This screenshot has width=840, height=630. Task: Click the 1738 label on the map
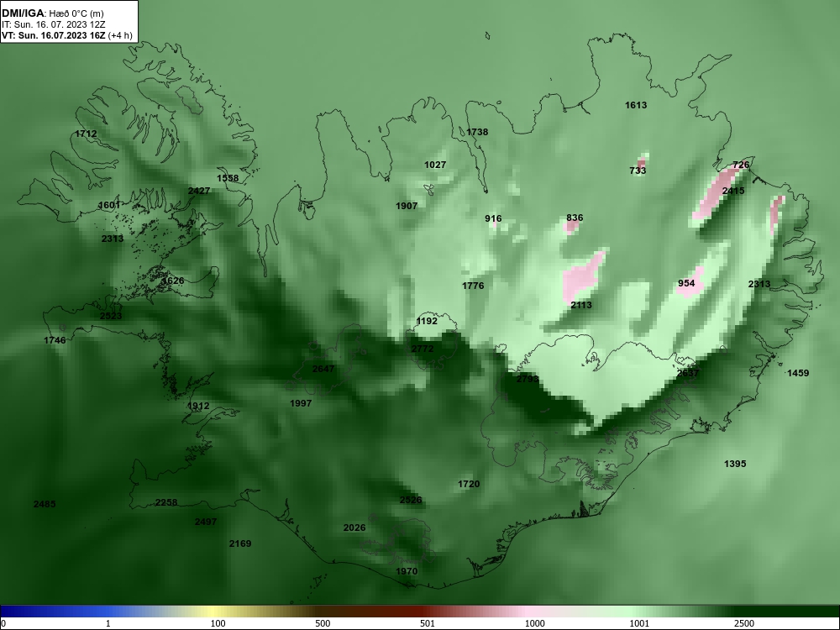coord(477,132)
